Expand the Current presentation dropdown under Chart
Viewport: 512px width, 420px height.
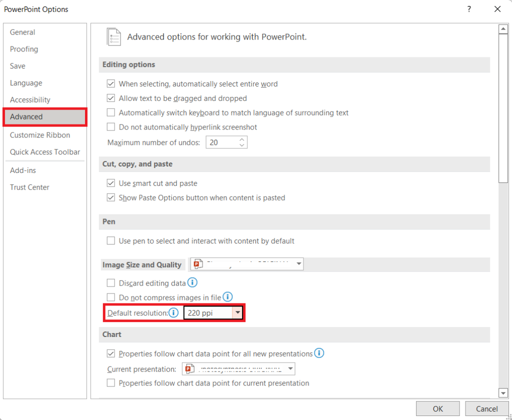(290, 369)
